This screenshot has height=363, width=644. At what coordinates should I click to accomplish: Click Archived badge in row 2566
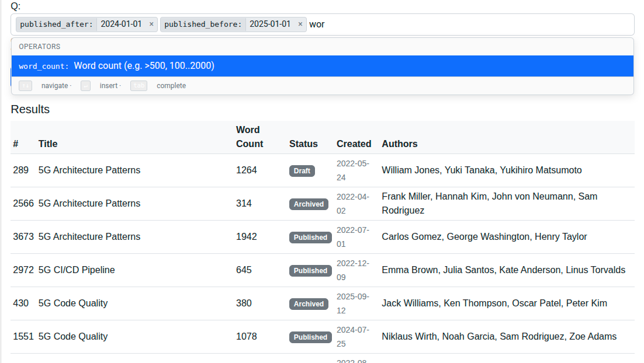(309, 204)
